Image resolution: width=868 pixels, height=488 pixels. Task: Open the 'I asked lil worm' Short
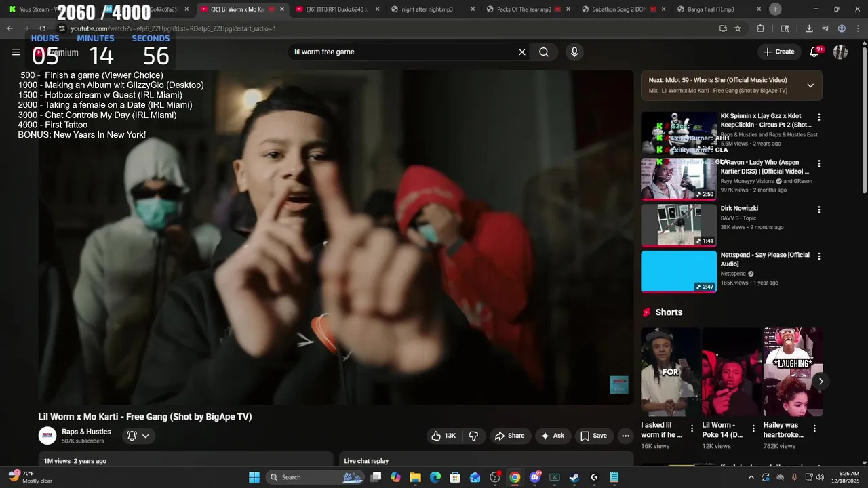pos(671,372)
